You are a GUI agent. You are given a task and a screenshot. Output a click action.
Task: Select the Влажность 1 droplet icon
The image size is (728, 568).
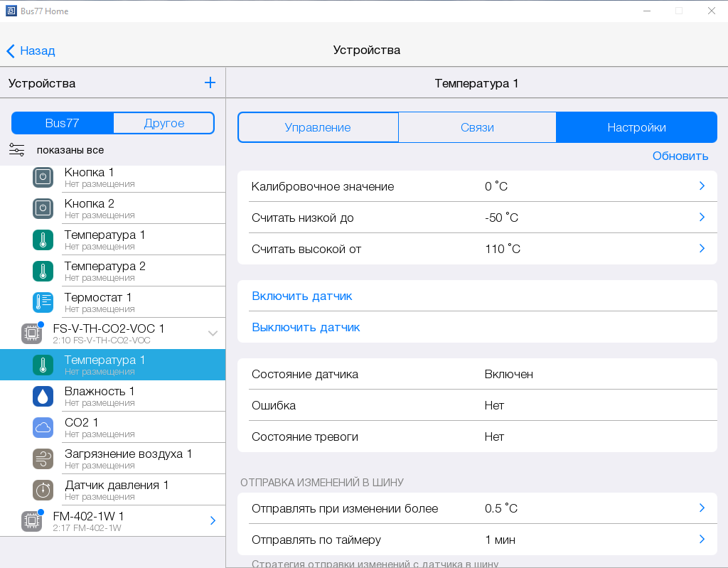pyautogui.click(x=43, y=396)
